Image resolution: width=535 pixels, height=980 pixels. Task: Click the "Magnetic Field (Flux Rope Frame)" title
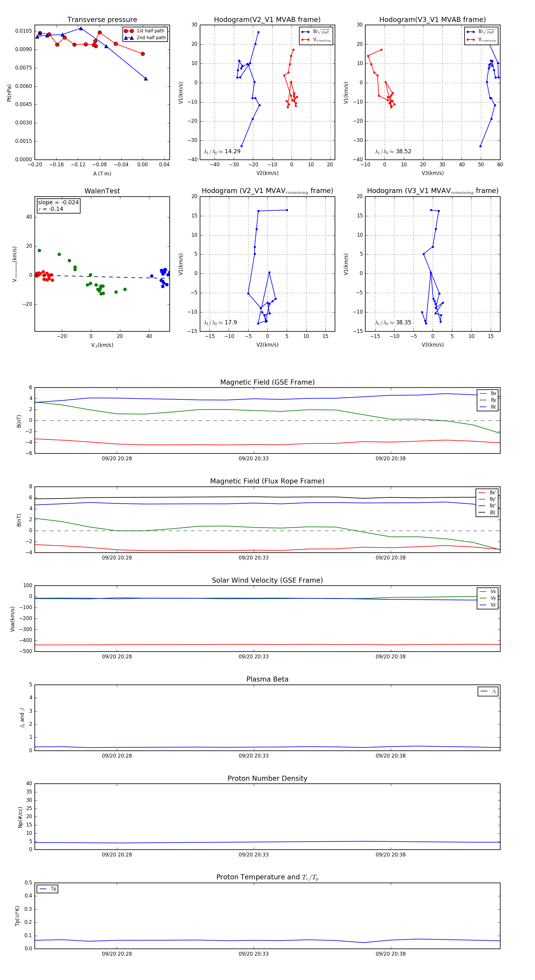[267, 481]
